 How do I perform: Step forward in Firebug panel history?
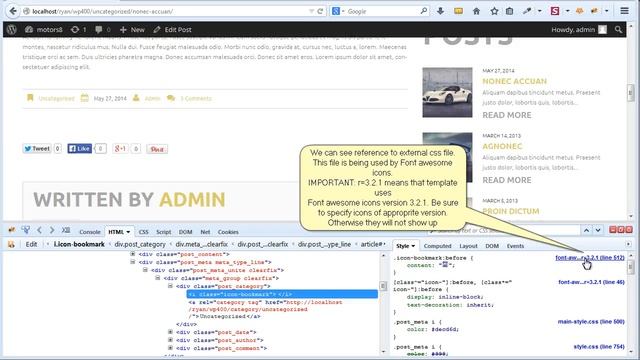(x=52, y=230)
